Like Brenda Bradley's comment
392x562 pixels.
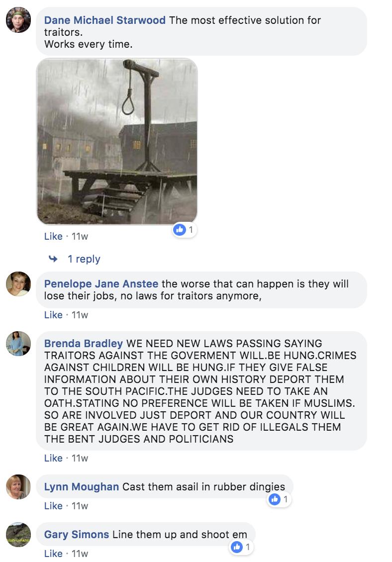point(53,458)
